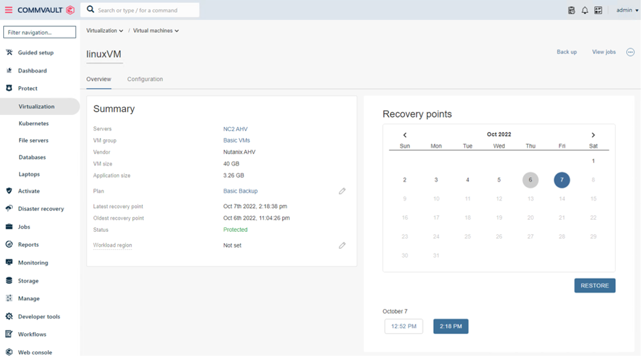Click the Jobs briefcase icon
The height and width of the screenshot is (359, 644).
click(9, 227)
